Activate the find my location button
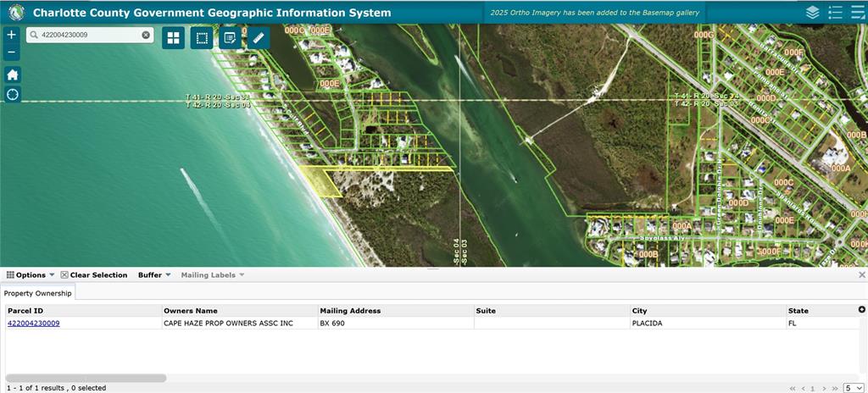The height and width of the screenshot is (393, 868). point(12,94)
